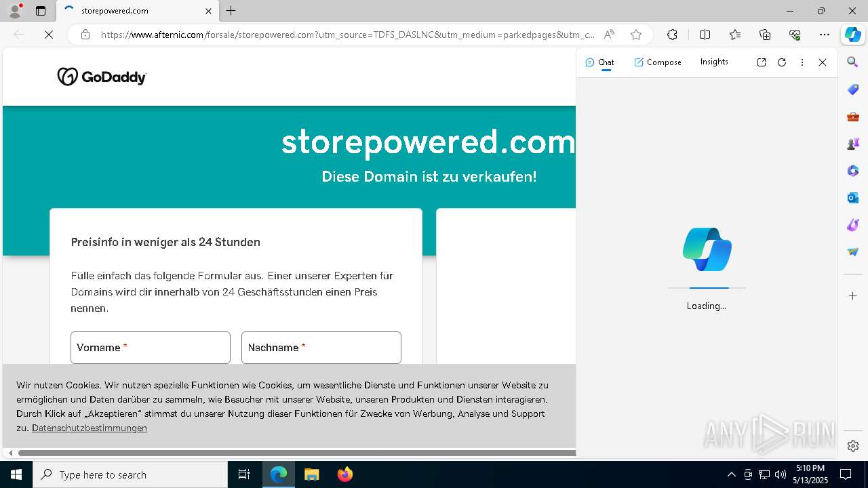Screen dimensions: 868x488
Task: Open File Explorer from the taskbar
Action: [x=311, y=474]
